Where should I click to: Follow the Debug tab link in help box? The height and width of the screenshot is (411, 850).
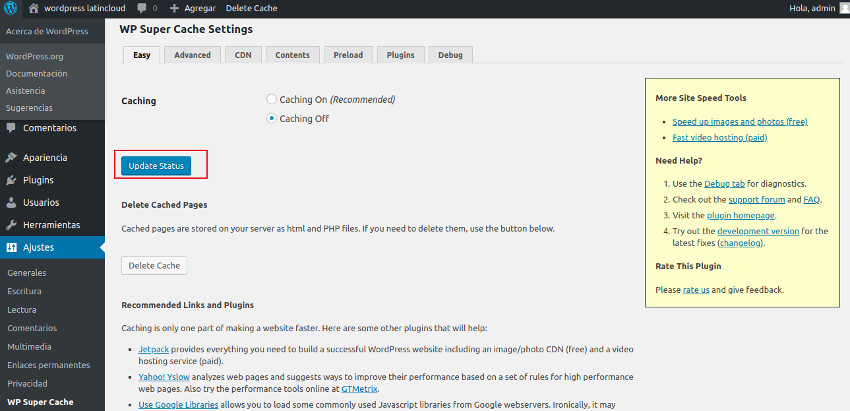click(x=724, y=184)
